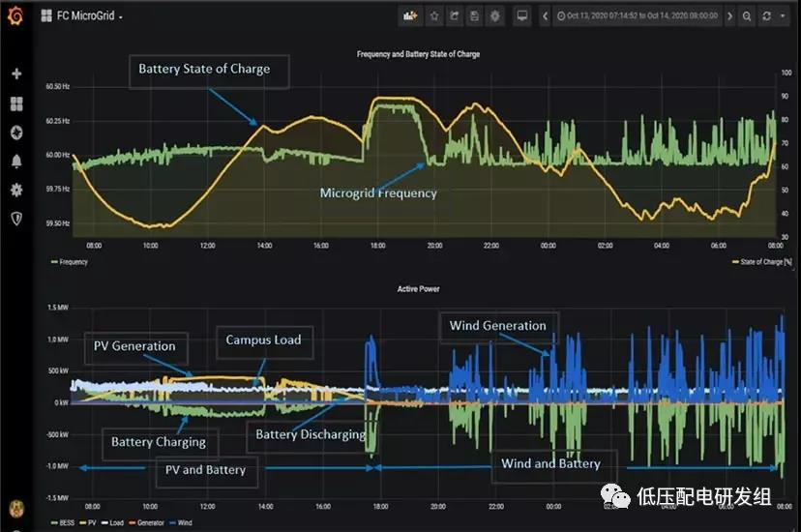Expand the refresh interval dropdown arrow

pyautogui.click(x=784, y=16)
